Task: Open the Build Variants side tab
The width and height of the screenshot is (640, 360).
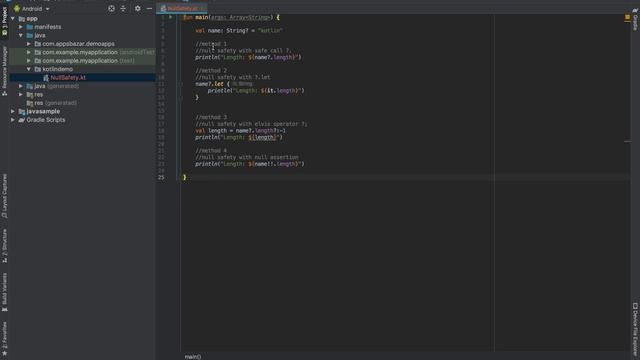Action: 4,292
